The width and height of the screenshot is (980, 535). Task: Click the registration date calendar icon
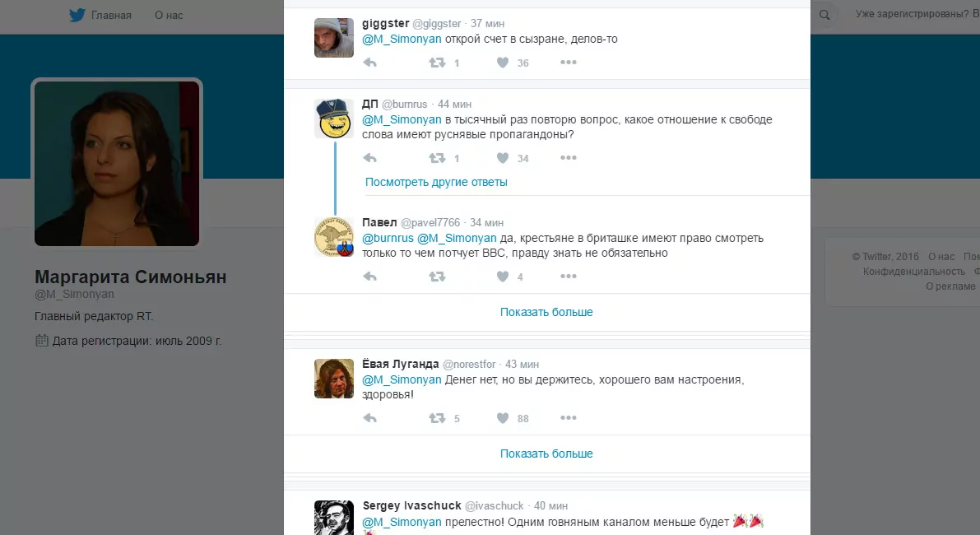[42, 341]
